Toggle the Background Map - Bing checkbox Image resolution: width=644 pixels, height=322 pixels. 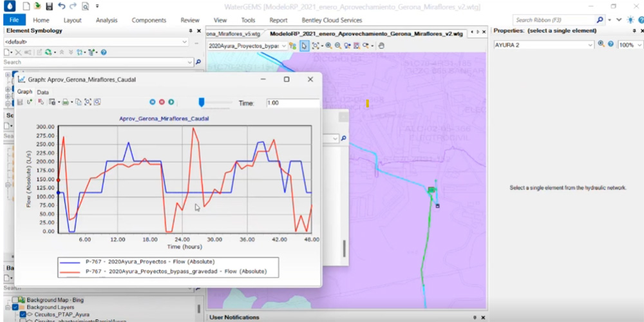15,300
